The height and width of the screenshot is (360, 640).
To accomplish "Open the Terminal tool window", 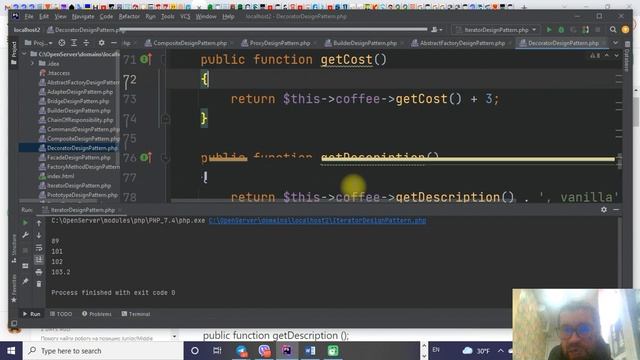I will (136, 314).
